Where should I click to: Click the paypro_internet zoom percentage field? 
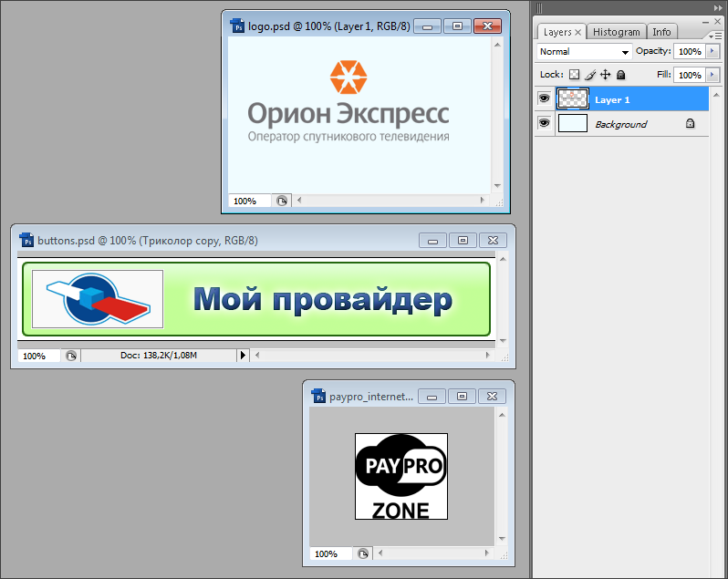pyautogui.click(x=330, y=553)
